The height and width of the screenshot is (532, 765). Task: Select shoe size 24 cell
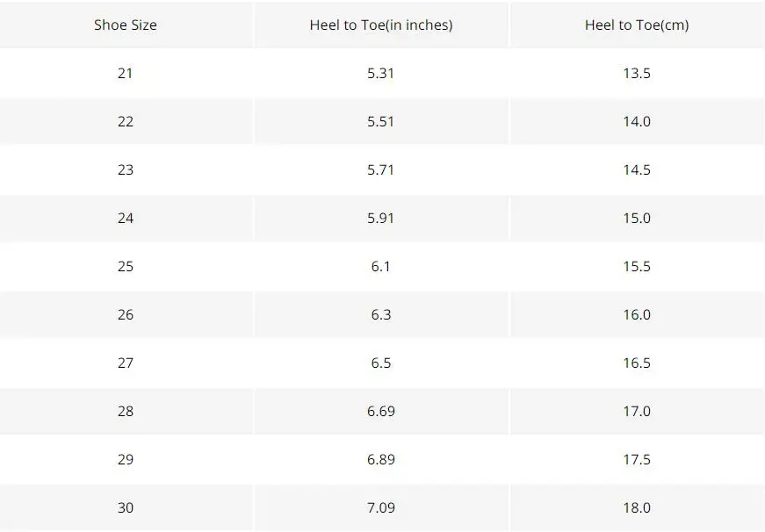pyautogui.click(x=126, y=218)
